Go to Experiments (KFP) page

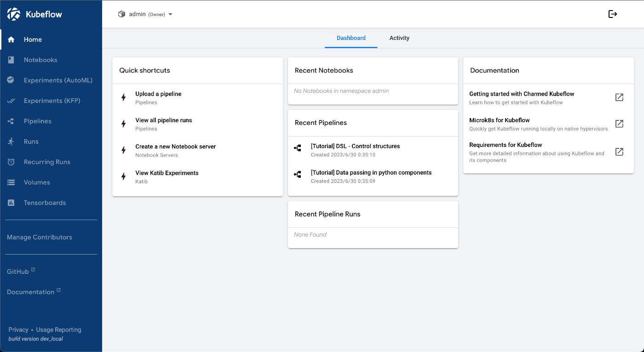click(x=51, y=101)
